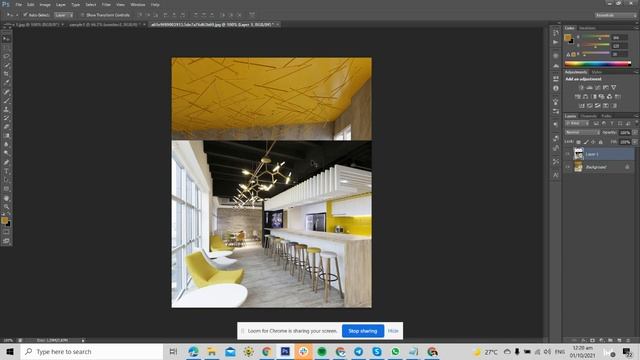Toggle the Auto-Select checkbox
The image size is (640, 360).
coord(25,15)
